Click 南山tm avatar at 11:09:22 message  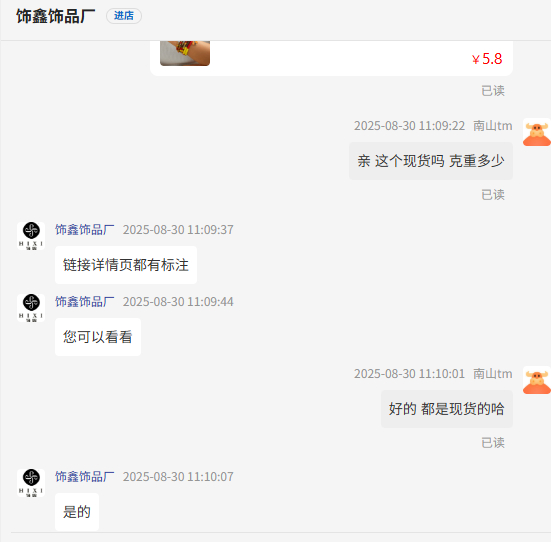tap(537, 132)
